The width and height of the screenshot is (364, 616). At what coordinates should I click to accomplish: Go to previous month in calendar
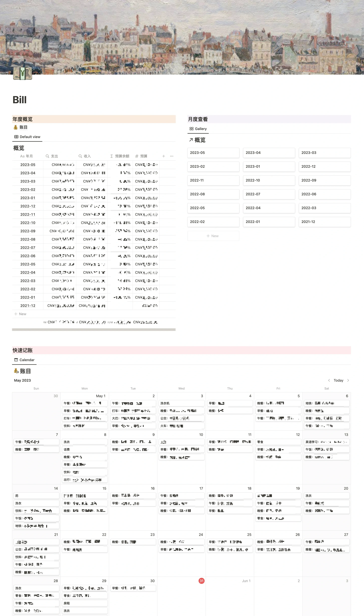click(x=329, y=380)
